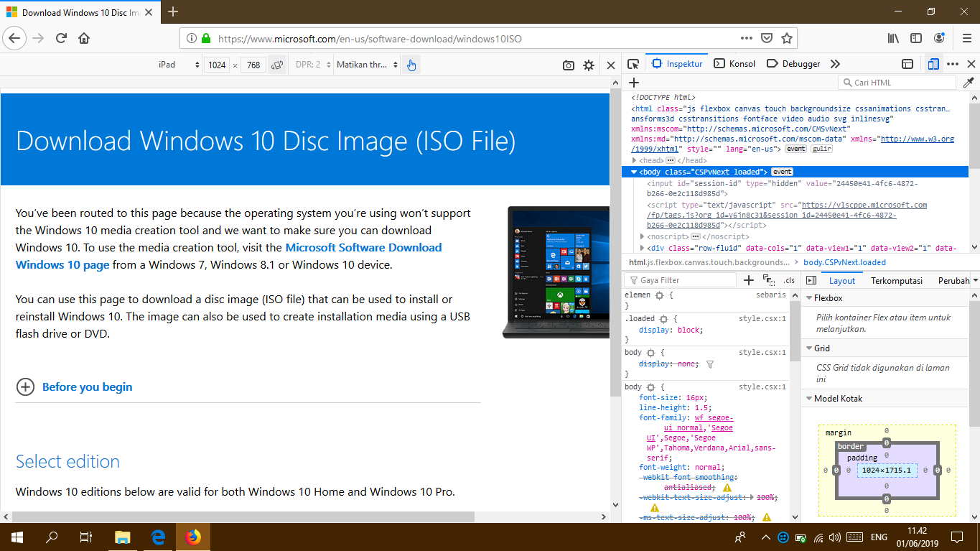
Task: Click event badge on body element
Action: coord(782,172)
